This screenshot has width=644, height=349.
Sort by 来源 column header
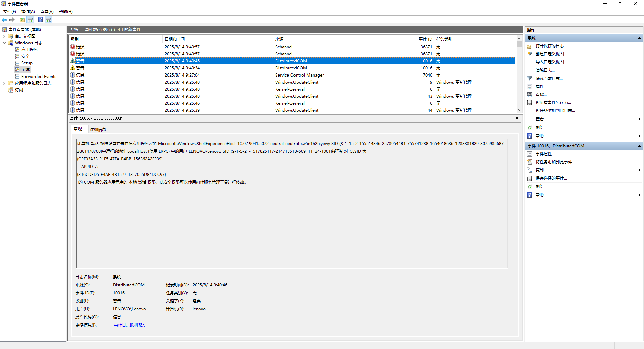[313, 39]
